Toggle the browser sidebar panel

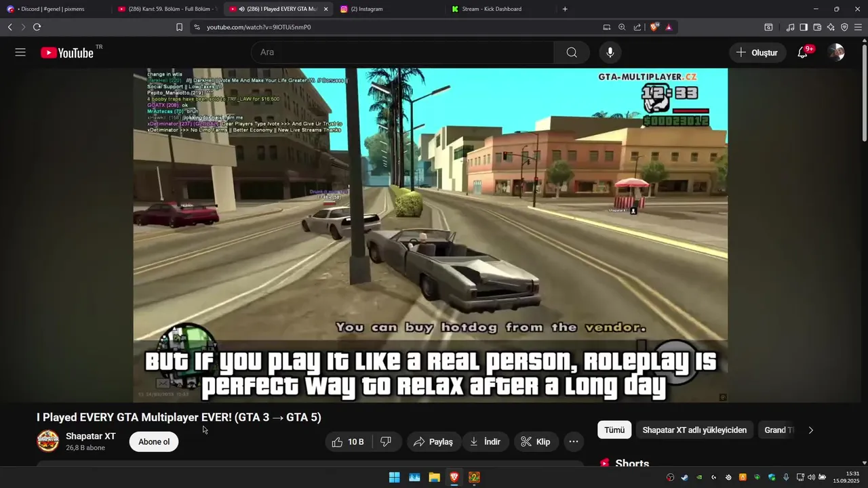click(x=804, y=27)
